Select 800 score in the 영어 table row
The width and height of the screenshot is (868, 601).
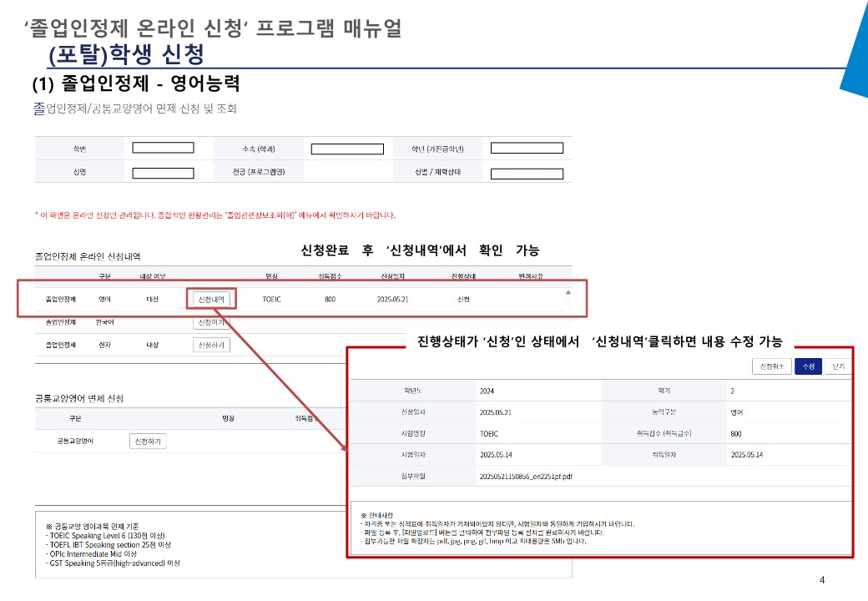[330, 300]
